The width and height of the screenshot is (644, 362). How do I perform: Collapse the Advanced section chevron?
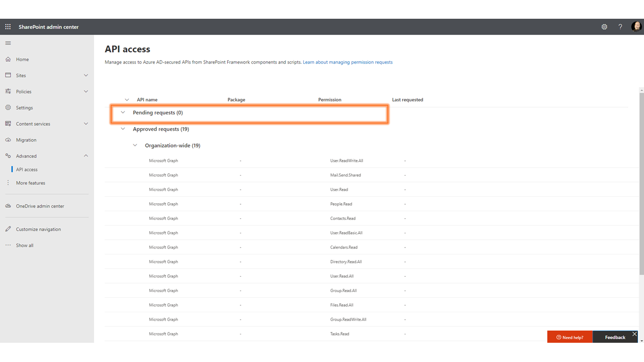tap(86, 156)
